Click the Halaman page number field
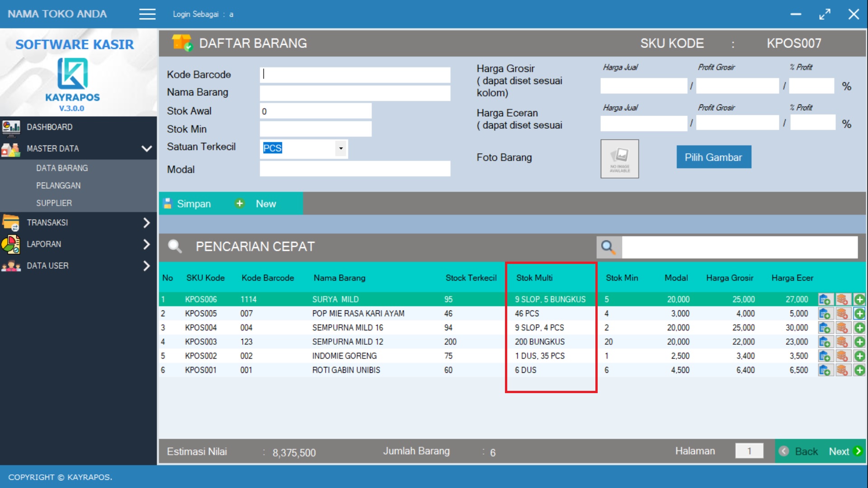Image resolution: width=868 pixels, height=488 pixels. 749,451
